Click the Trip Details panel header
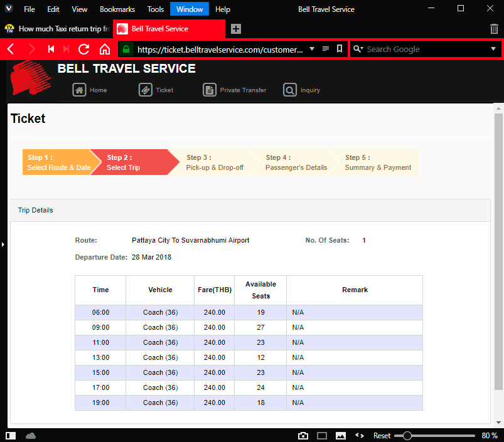The height and width of the screenshot is (442, 504). [x=250, y=210]
